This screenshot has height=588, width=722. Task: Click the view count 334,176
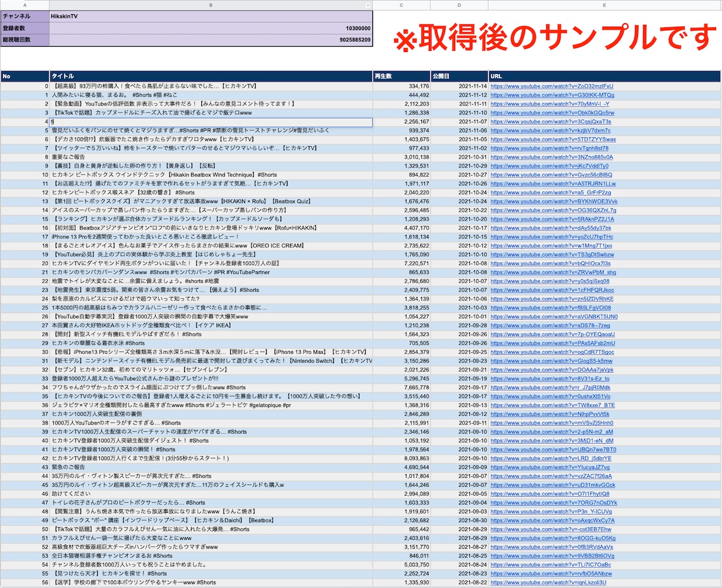pyautogui.click(x=419, y=86)
